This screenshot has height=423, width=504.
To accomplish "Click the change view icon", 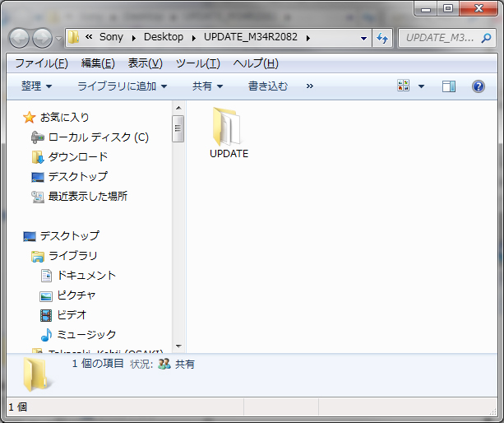I will (x=404, y=86).
